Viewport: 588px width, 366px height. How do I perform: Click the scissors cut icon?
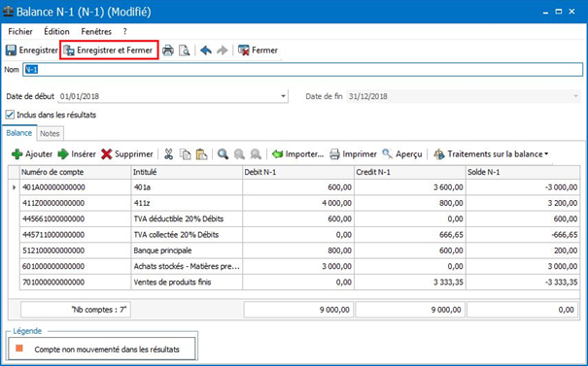point(169,154)
